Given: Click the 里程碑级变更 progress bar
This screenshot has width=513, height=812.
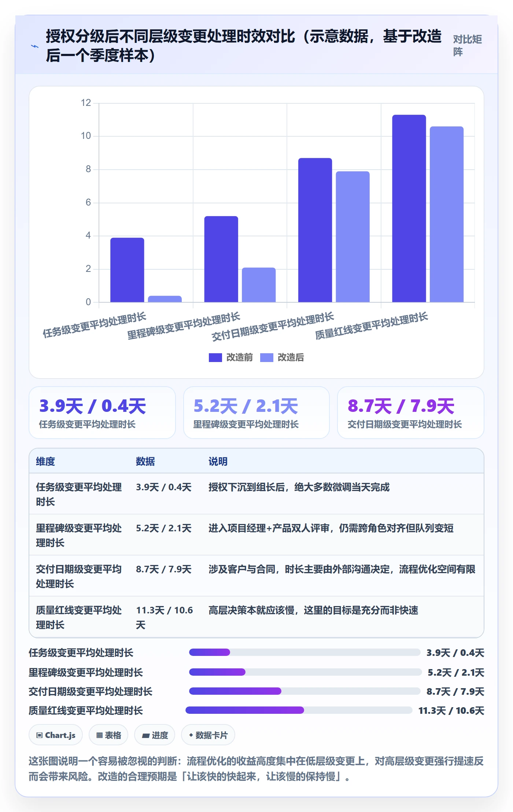Looking at the screenshot, I should (305, 672).
